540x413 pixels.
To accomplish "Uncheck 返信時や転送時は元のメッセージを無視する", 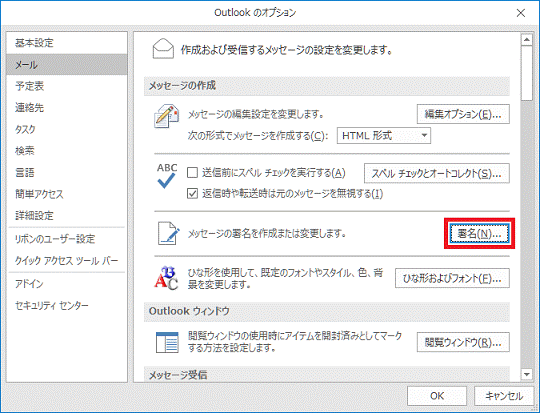I will tap(192, 194).
